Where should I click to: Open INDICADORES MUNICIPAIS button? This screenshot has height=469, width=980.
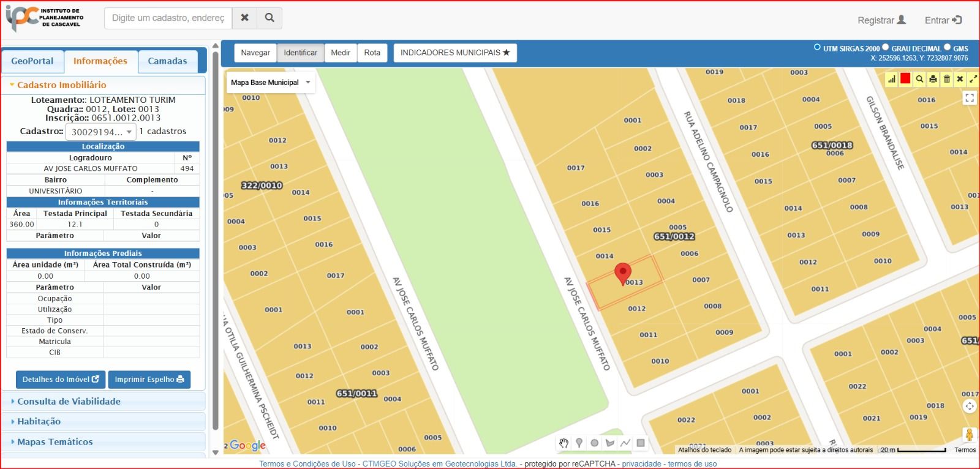455,53
